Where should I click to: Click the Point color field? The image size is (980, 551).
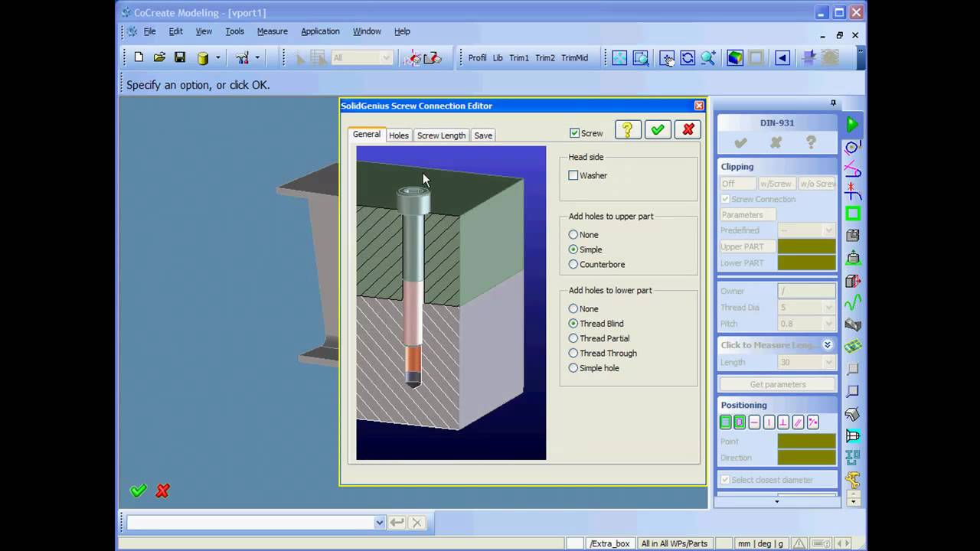[807, 442]
